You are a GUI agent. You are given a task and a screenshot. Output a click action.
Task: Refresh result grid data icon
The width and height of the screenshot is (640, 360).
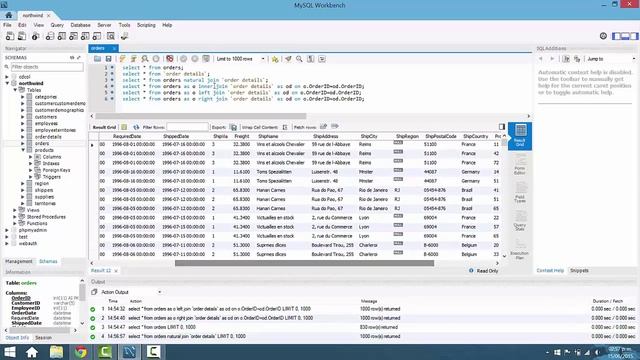136,127
